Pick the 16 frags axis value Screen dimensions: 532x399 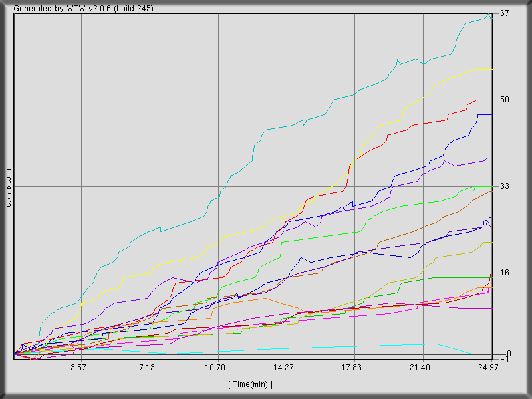(x=504, y=272)
